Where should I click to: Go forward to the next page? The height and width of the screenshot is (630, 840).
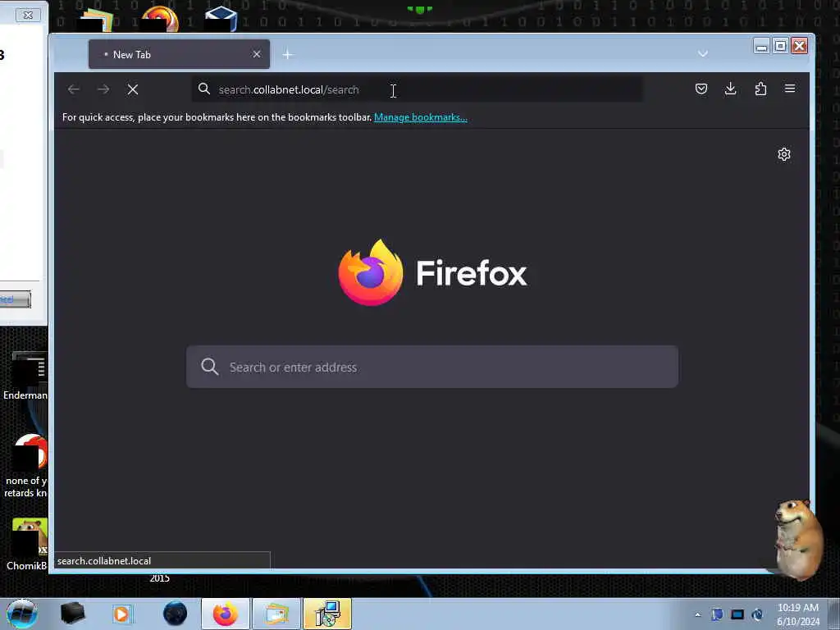click(x=103, y=89)
